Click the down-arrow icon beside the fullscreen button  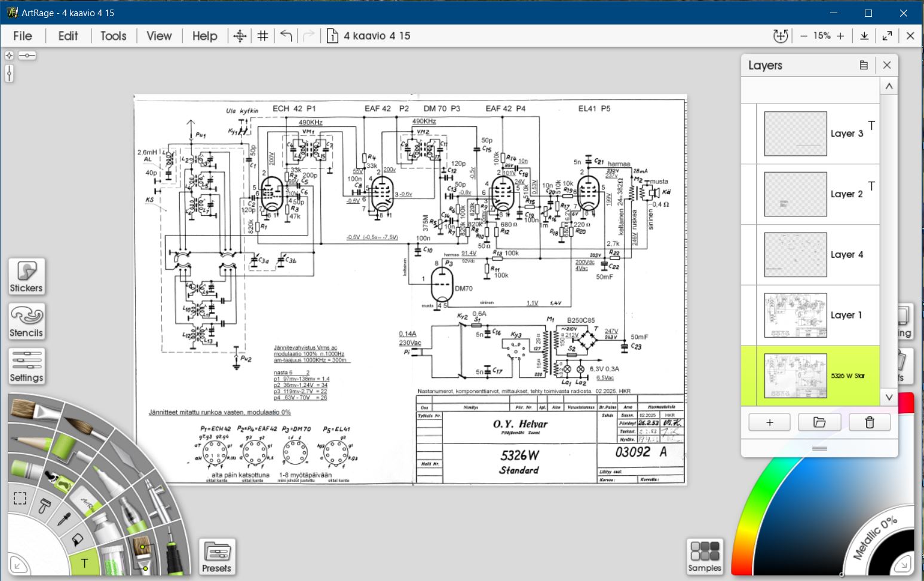[x=864, y=36]
